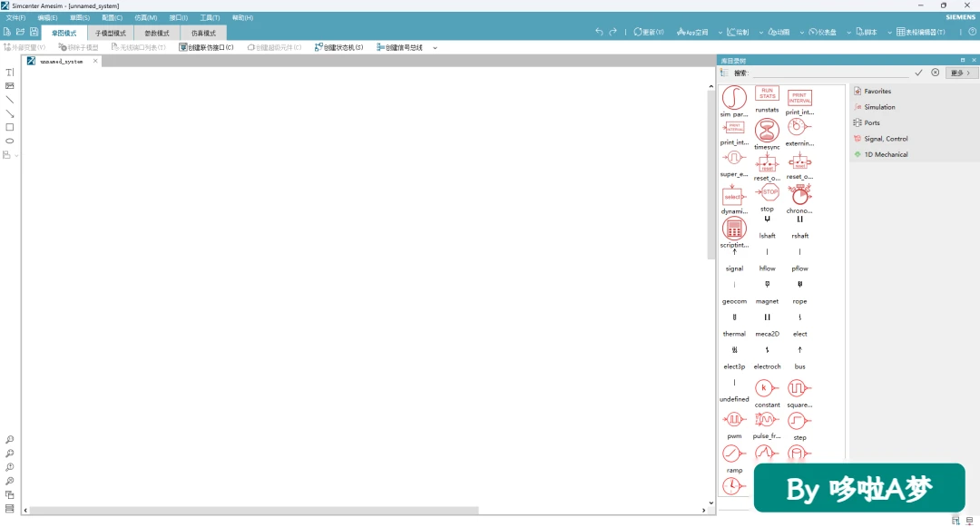Select the timesync hourglass component
The width and height of the screenshot is (980, 527).
click(767, 131)
